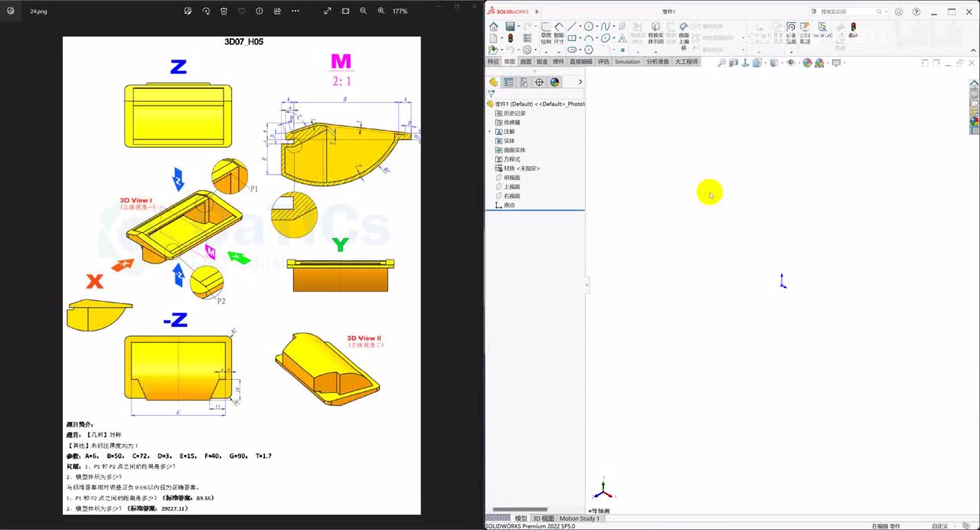Open the DisplayManager color-ball tab
Image resolution: width=980 pixels, height=530 pixels.
[554, 82]
